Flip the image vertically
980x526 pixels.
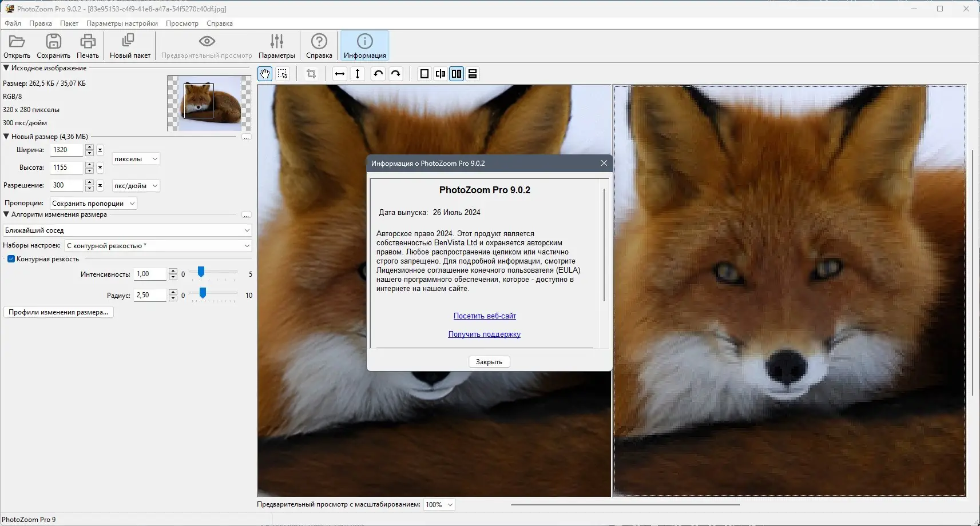pos(358,74)
